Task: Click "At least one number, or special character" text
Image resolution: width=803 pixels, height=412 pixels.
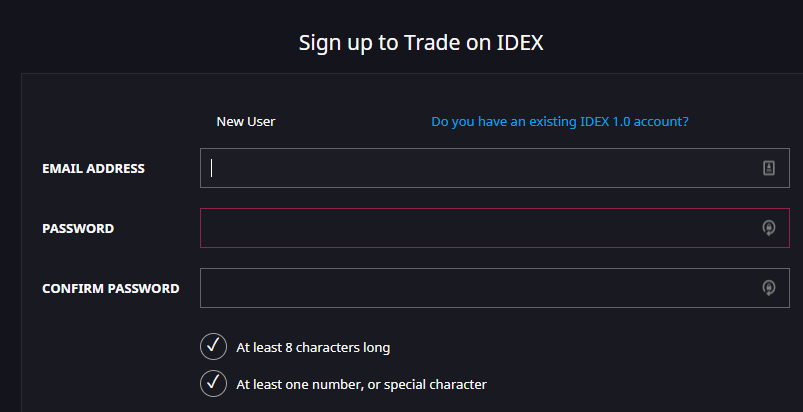Action: click(361, 384)
